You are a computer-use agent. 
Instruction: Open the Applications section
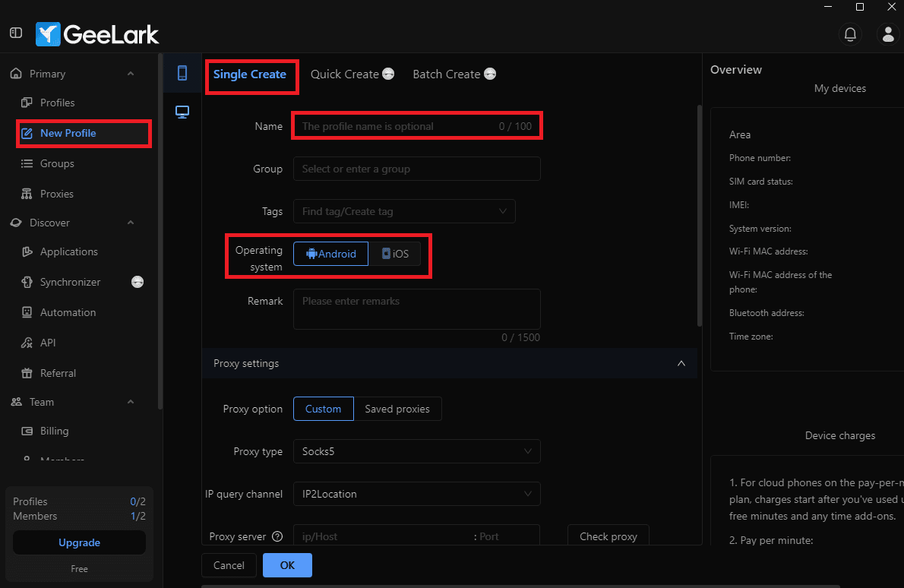[x=69, y=251]
